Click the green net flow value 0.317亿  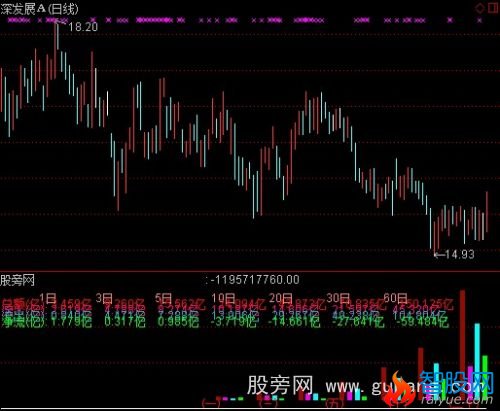coord(125,322)
